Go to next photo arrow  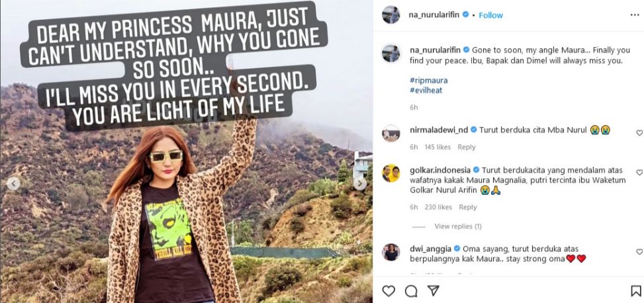coord(361,184)
